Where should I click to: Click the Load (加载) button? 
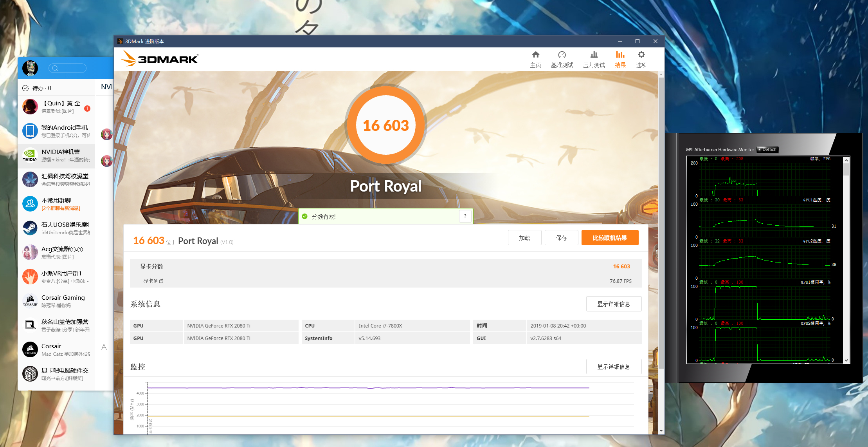coord(524,238)
